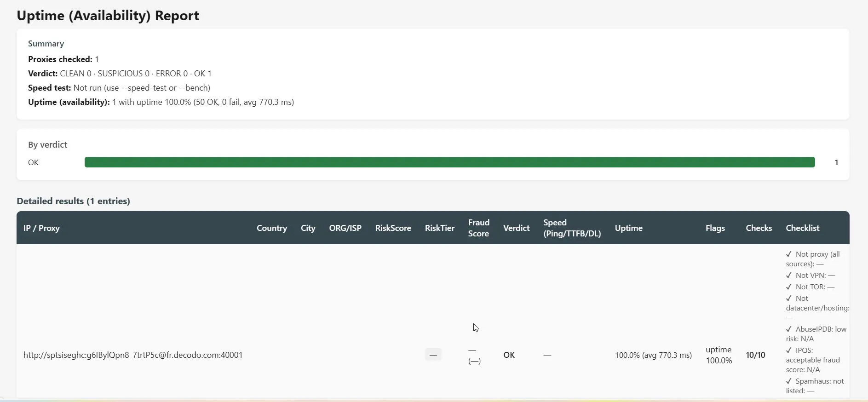This screenshot has height=402, width=868.
Task: Click the 'Not VPN' checklist item
Action: pyautogui.click(x=811, y=276)
